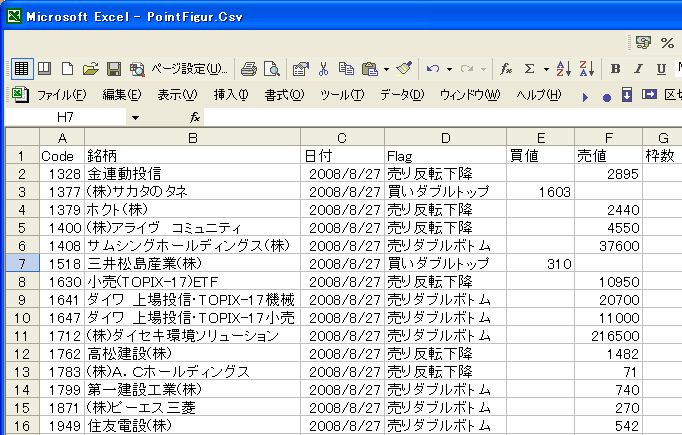The height and width of the screenshot is (435, 682).
Task: Select the 買値 header cell
Action: click(x=541, y=156)
